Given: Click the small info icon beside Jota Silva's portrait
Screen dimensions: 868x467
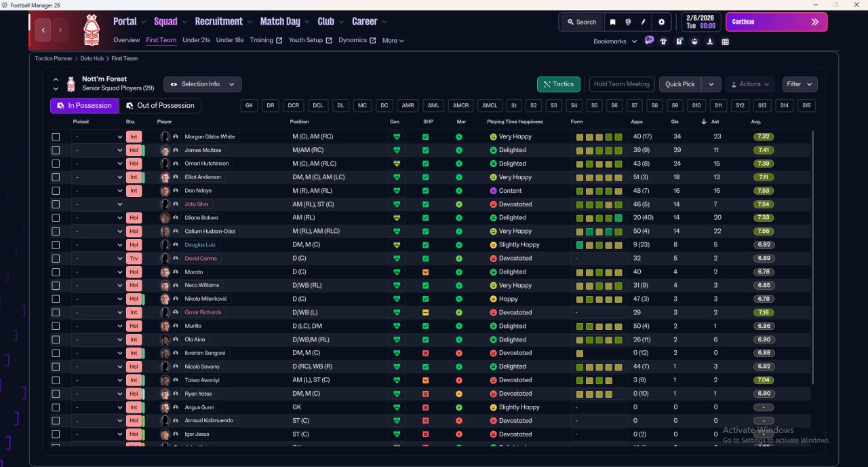Looking at the screenshot, I should pos(176,204).
